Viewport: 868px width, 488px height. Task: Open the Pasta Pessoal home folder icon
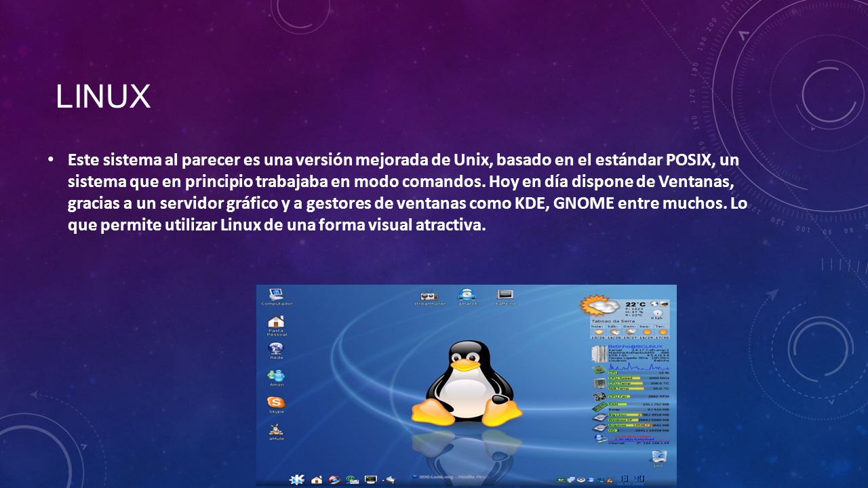[x=276, y=326]
